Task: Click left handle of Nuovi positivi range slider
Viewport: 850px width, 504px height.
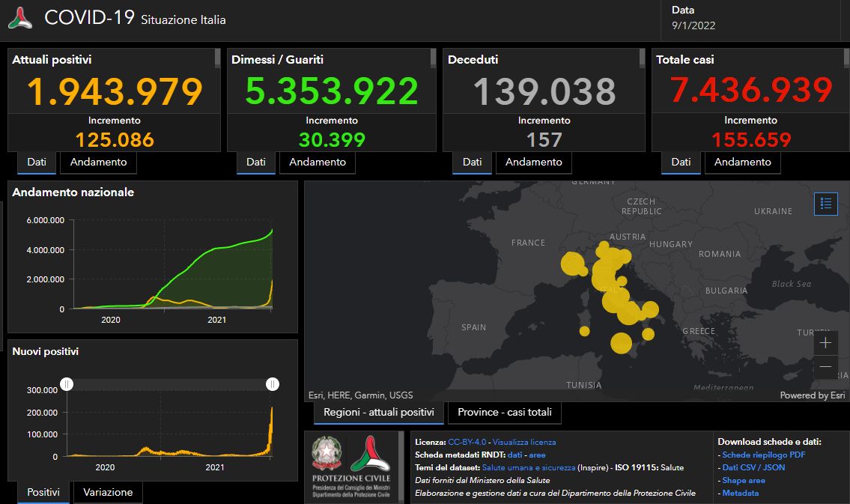Action: click(x=67, y=384)
